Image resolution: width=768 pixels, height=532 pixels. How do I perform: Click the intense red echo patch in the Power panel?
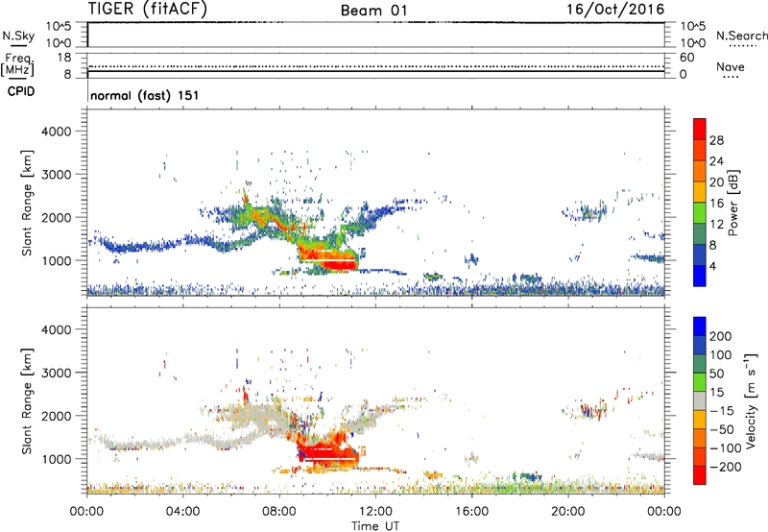338,265
